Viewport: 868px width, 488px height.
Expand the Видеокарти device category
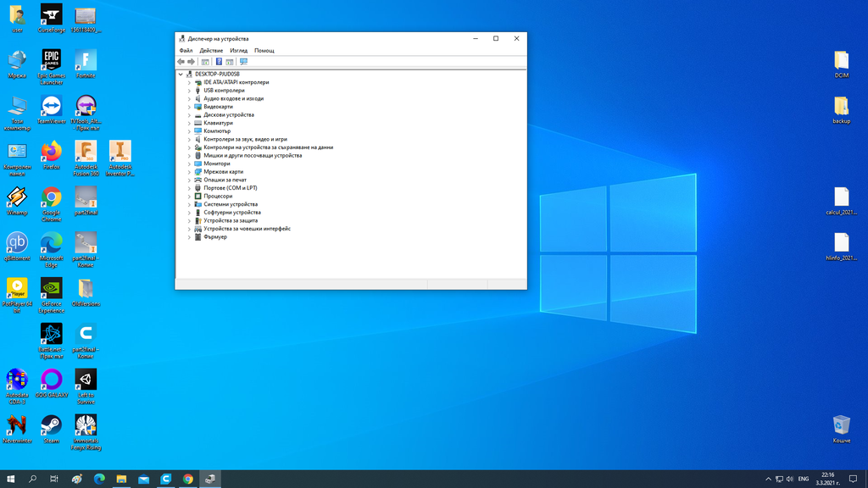tap(189, 107)
